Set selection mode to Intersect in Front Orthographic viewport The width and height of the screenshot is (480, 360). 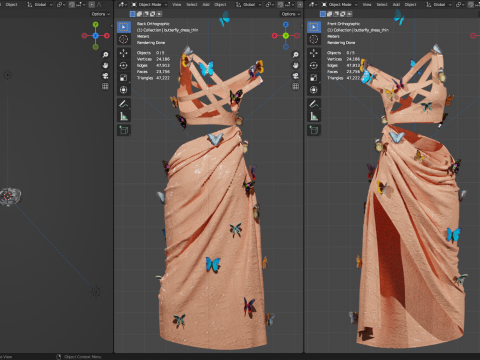[349, 14]
